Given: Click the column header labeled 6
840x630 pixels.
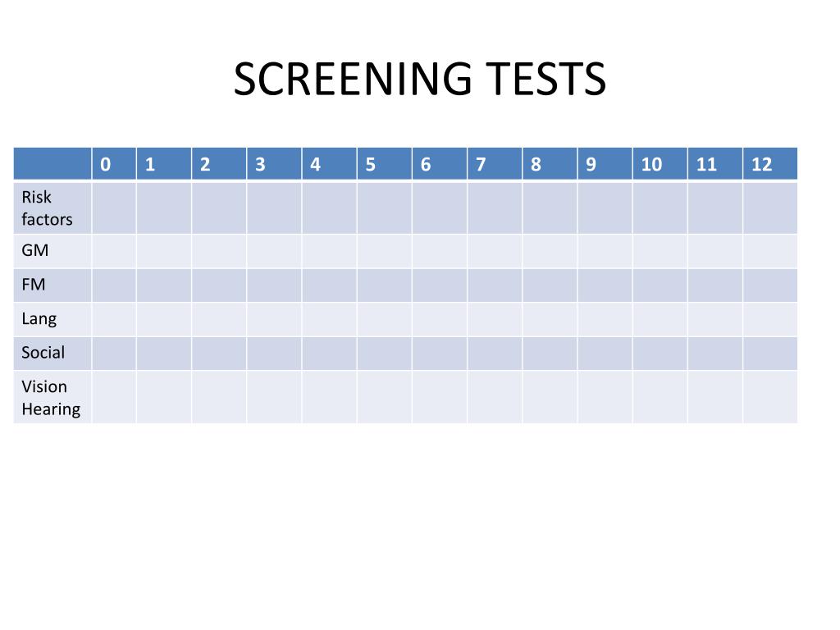Looking at the screenshot, I should (440, 163).
